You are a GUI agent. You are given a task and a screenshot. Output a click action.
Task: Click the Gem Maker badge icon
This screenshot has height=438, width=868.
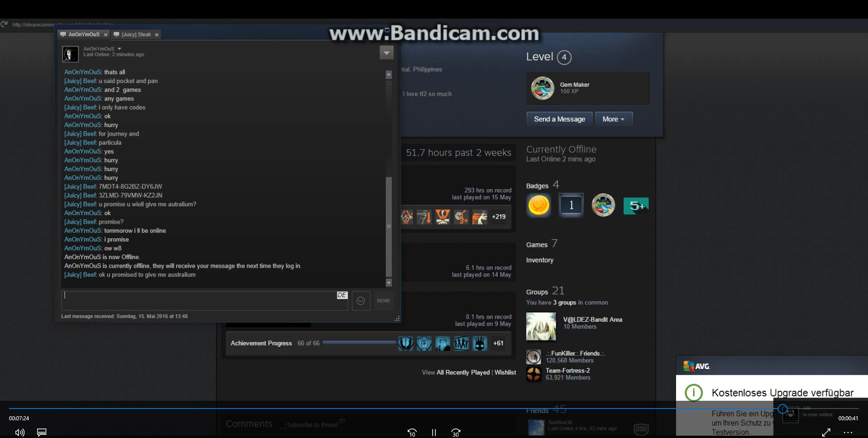(542, 88)
